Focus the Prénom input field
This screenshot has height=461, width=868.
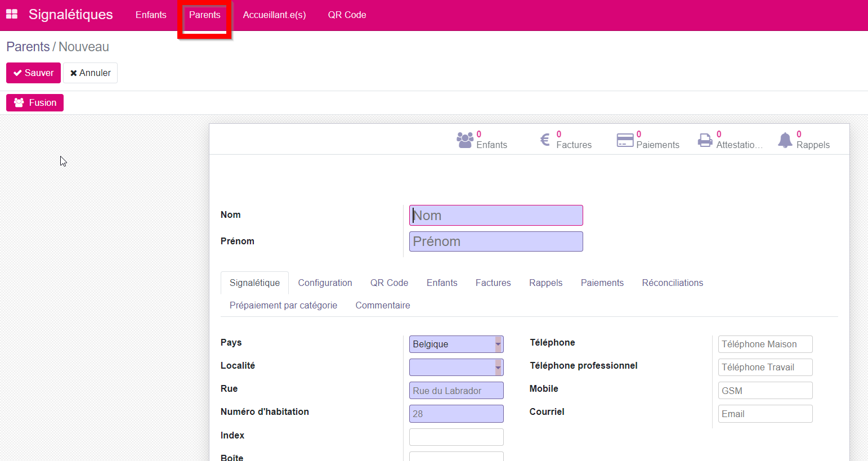[x=496, y=241]
